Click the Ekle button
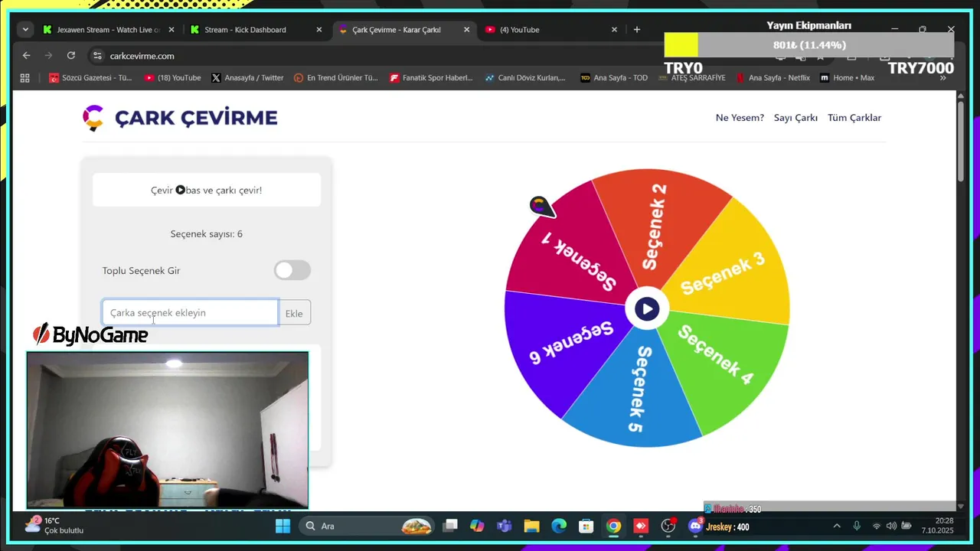This screenshot has height=551, width=980. pyautogui.click(x=294, y=313)
